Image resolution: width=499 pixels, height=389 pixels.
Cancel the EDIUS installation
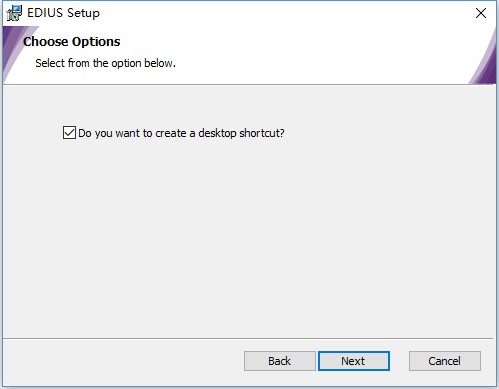coord(445,361)
